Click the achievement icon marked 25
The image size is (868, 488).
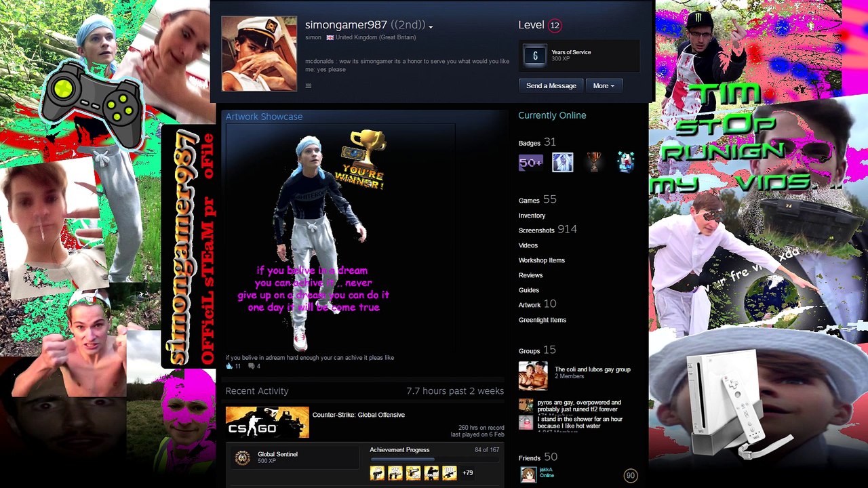click(x=395, y=473)
